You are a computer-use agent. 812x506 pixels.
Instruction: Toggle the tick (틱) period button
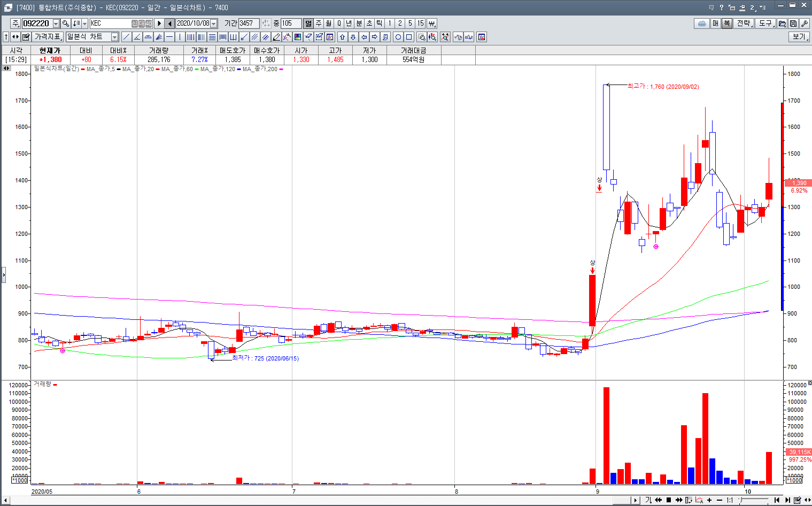pyautogui.click(x=380, y=24)
